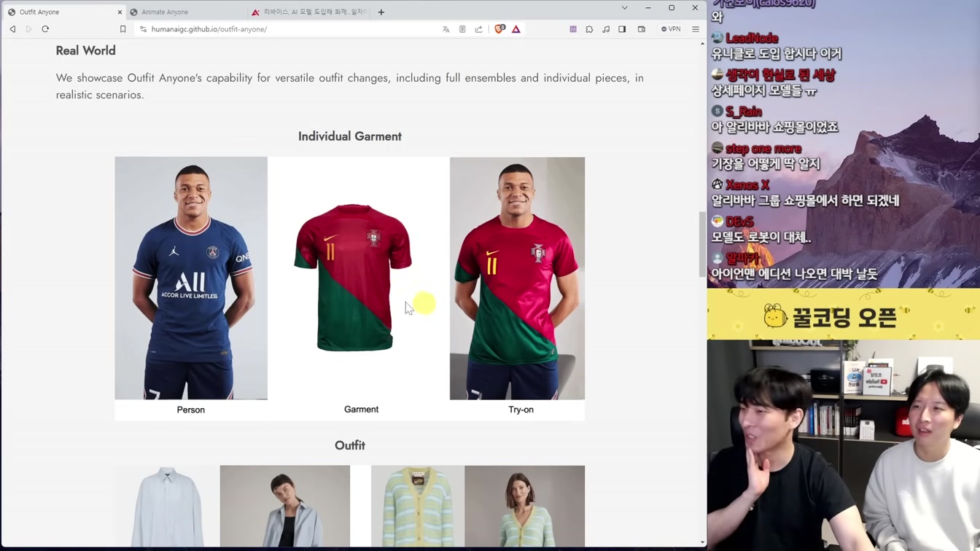
Task: Click the woman in blue shirt photo
Action: pos(285,507)
